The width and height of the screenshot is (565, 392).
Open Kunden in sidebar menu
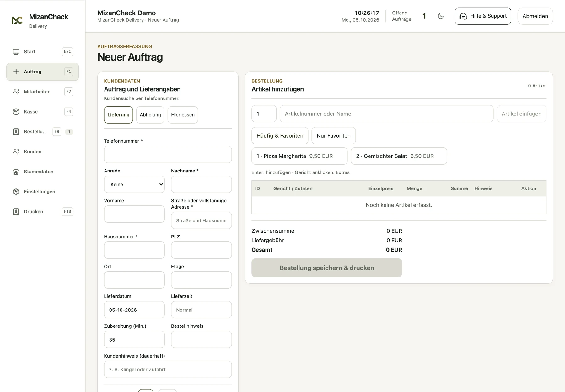point(42,152)
